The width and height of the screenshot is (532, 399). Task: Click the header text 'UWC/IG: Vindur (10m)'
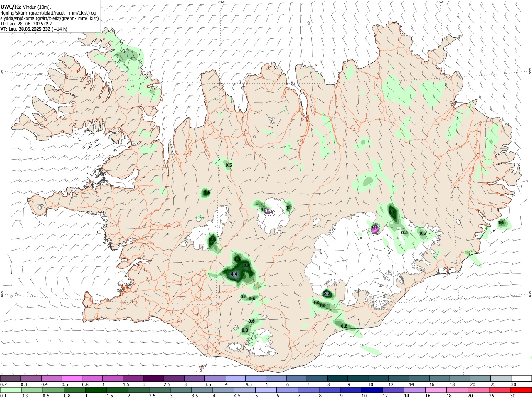tap(25, 7)
